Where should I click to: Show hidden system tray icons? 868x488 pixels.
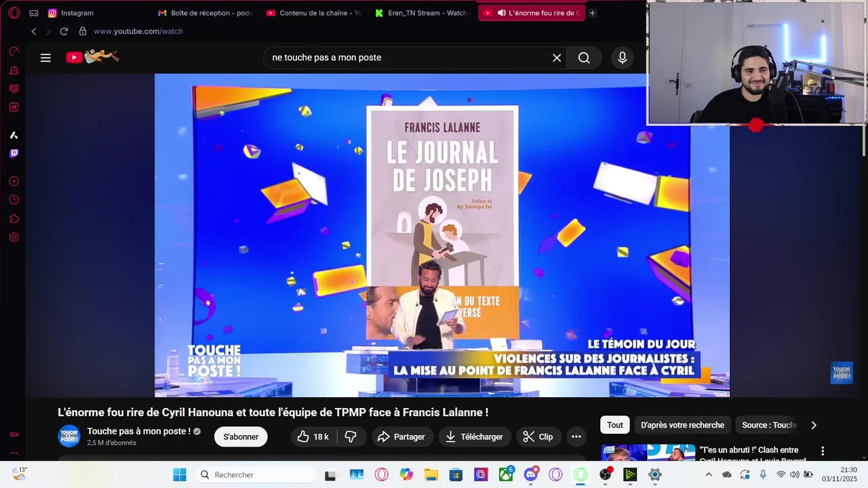coord(709,474)
